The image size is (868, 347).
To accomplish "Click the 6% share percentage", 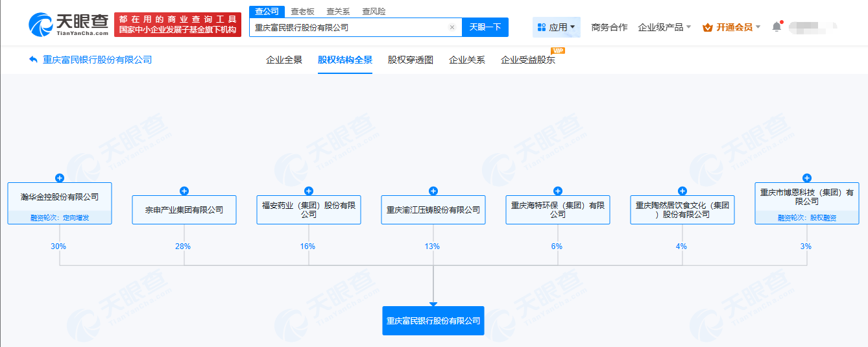I will click(x=557, y=246).
